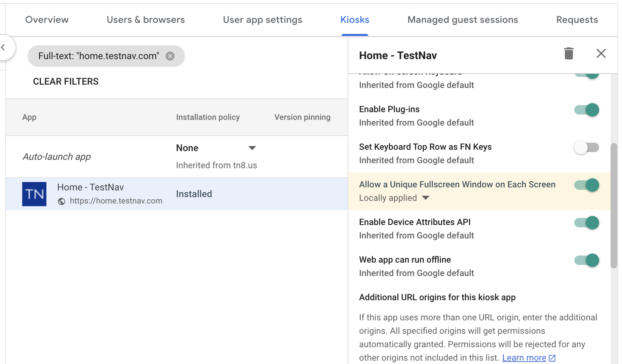Open the Learn more link
The height and width of the screenshot is (364, 622).
click(524, 358)
